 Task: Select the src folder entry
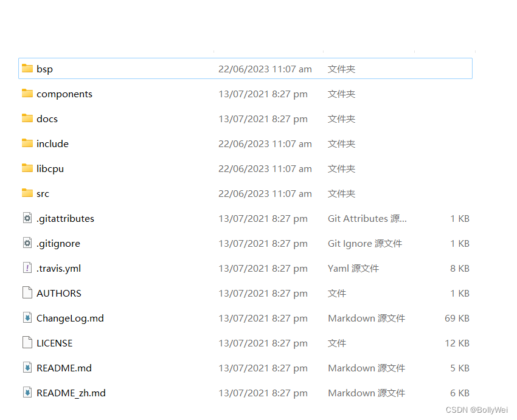[x=43, y=193]
